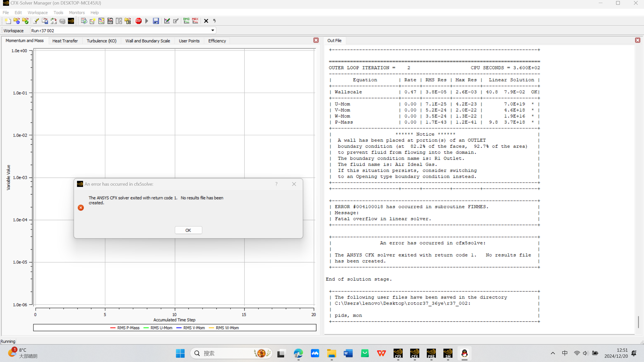Screen dimensions: 644x362
Task: Click the grey eye View Environment icon
Action: tap(62, 21)
